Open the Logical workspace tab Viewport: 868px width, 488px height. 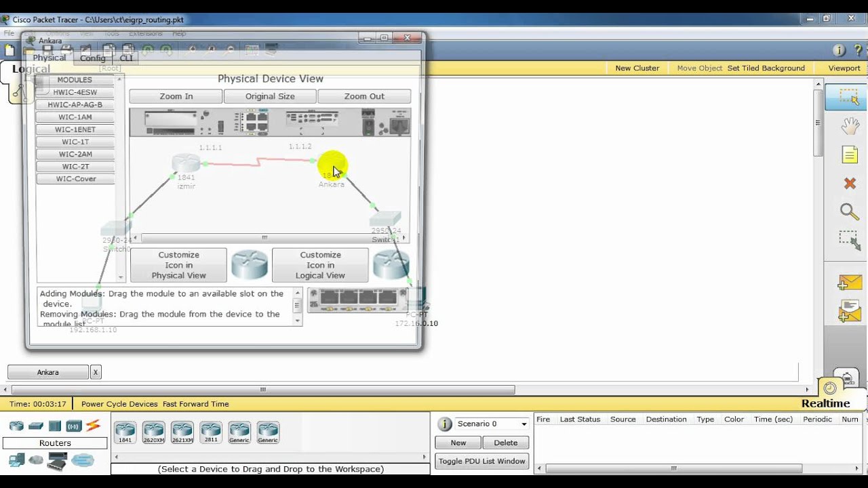(31, 68)
